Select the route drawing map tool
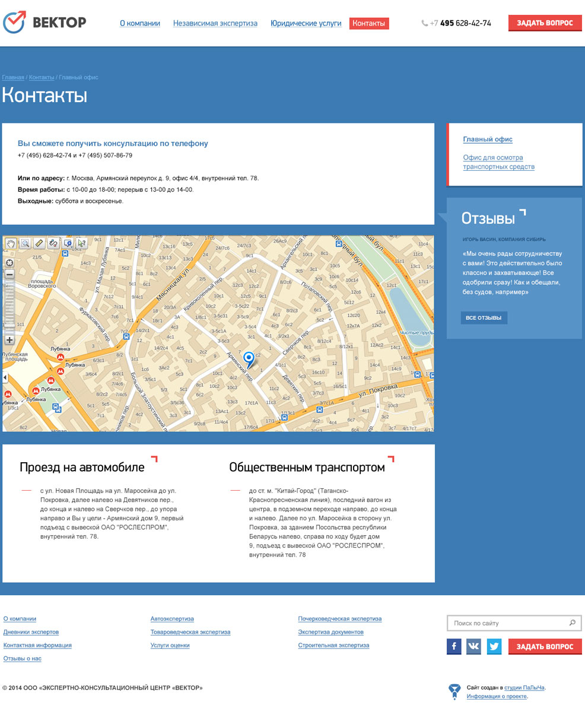 pos(53,243)
